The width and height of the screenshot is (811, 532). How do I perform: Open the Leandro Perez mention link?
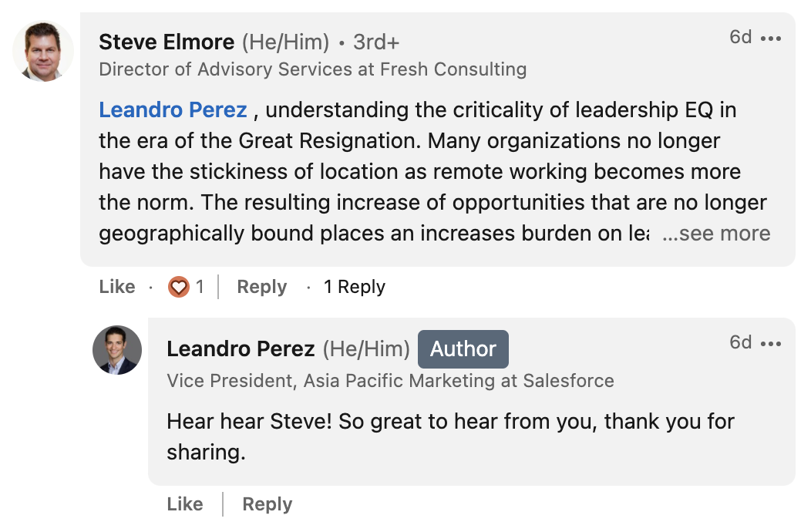coord(173,109)
